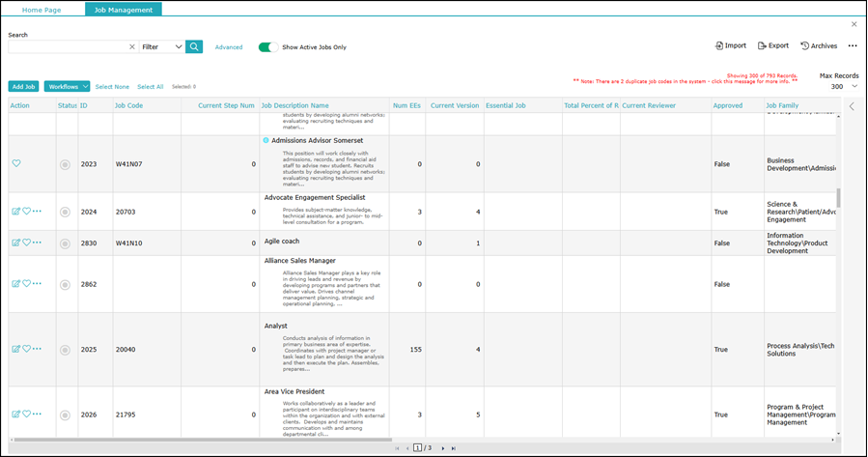This screenshot has height=457, width=868.
Task: Edit the Area Vice President job 2026
Action: (x=16, y=414)
